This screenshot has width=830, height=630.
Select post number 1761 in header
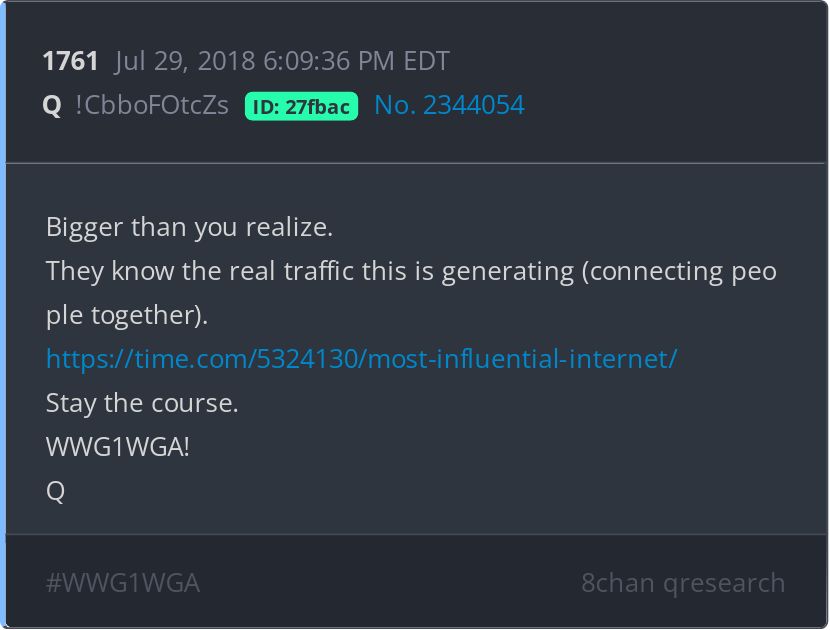click(70, 61)
